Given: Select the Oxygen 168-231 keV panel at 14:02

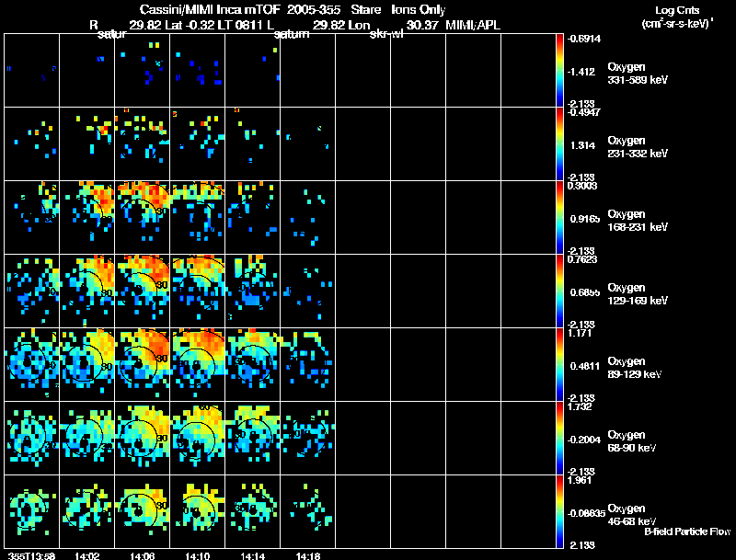Looking at the screenshot, I should (x=86, y=218).
